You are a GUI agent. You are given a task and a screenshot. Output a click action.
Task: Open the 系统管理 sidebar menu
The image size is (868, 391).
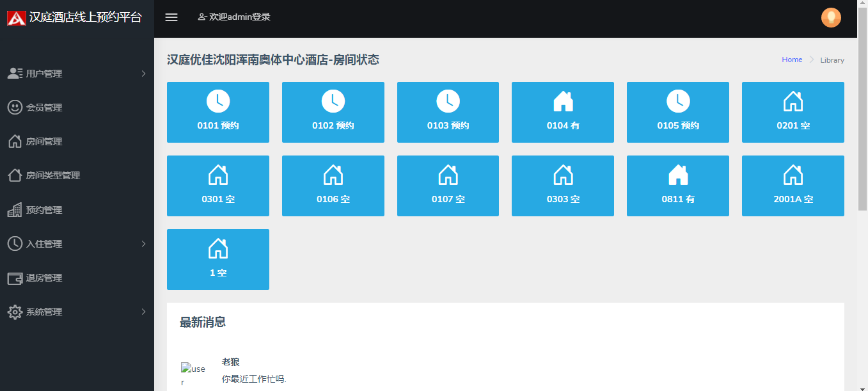[x=77, y=312]
